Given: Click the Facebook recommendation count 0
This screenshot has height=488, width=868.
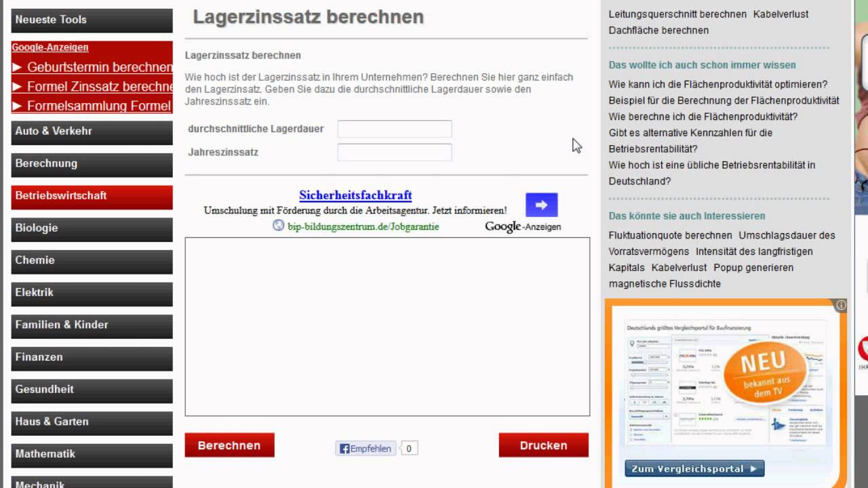Looking at the screenshot, I should pyautogui.click(x=409, y=448).
